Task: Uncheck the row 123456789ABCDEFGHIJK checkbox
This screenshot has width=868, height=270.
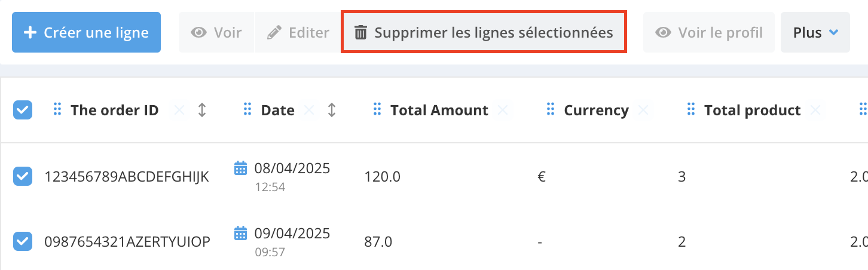Action: [x=23, y=176]
